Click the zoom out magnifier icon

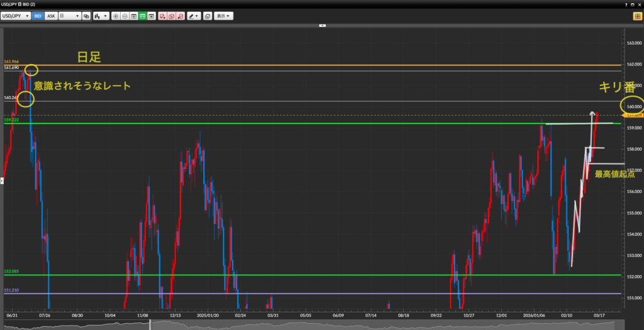tap(125, 16)
